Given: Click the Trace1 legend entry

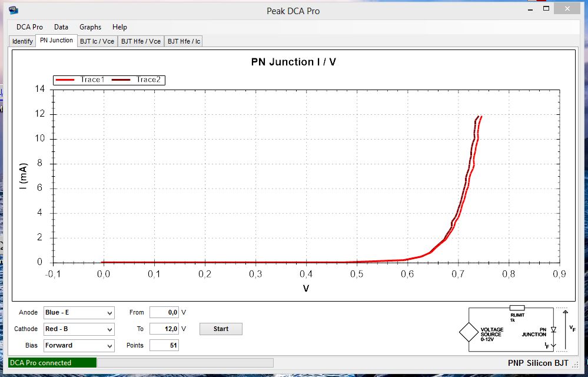Looking at the screenshot, I should 80,80.
